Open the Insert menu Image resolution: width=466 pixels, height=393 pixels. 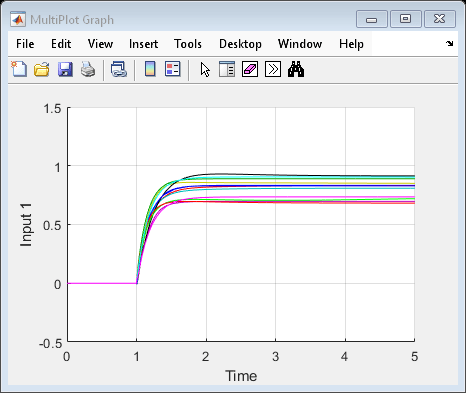tap(143, 44)
